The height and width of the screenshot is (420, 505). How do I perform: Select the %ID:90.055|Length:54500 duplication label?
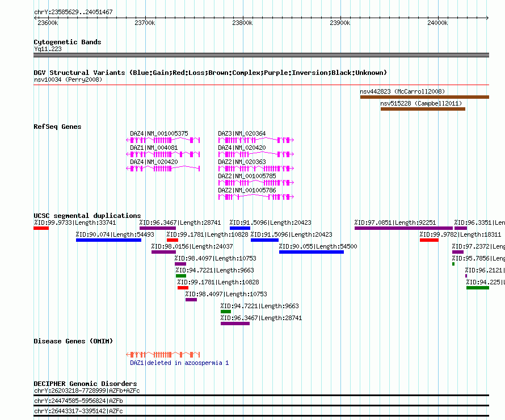click(318, 246)
